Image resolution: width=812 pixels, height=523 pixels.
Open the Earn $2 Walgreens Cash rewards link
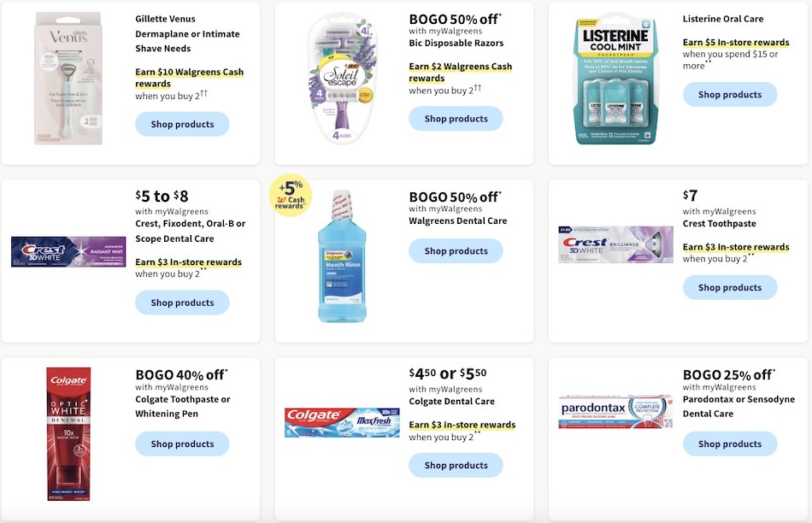[x=462, y=72]
